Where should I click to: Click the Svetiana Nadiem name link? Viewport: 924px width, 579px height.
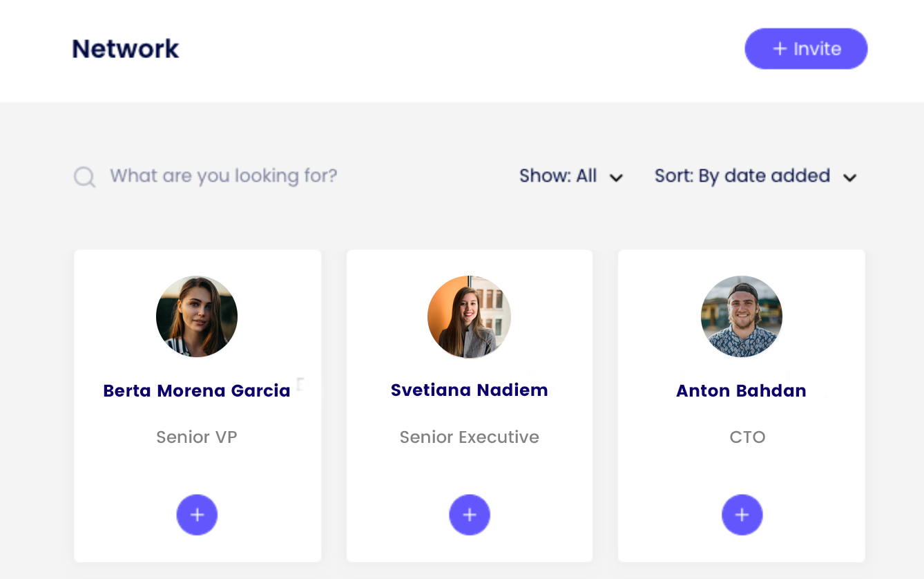pos(469,390)
